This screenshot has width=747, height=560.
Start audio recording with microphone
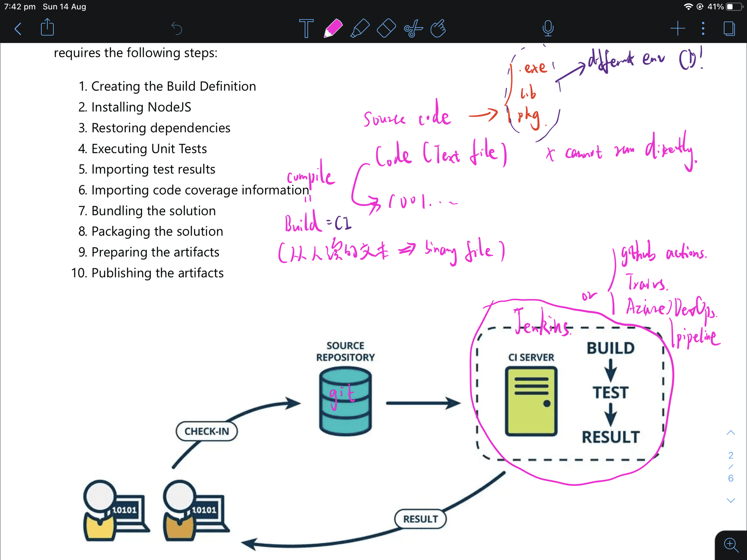pos(548,28)
